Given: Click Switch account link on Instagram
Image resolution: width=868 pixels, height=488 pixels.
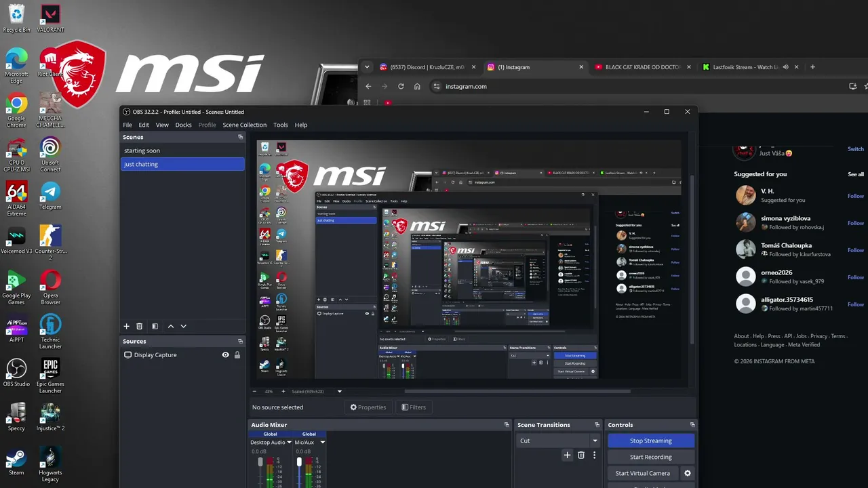Looking at the screenshot, I should pyautogui.click(x=856, y=149).
